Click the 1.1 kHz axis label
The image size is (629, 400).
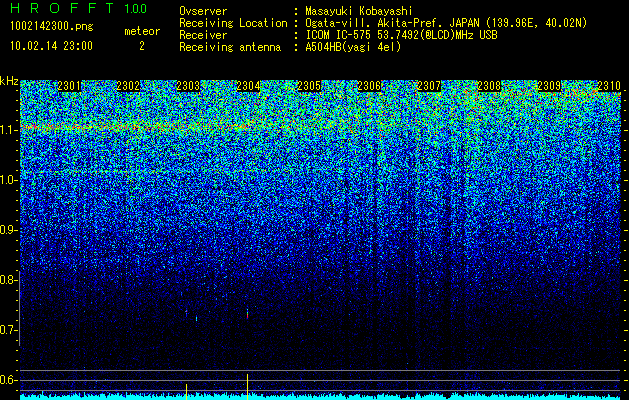click(x=8, y=130)
